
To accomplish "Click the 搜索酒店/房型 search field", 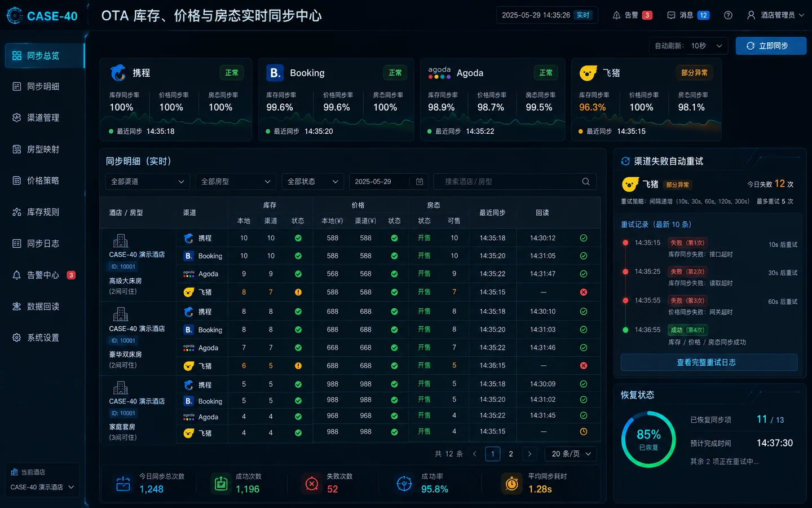I will point(515,182).
